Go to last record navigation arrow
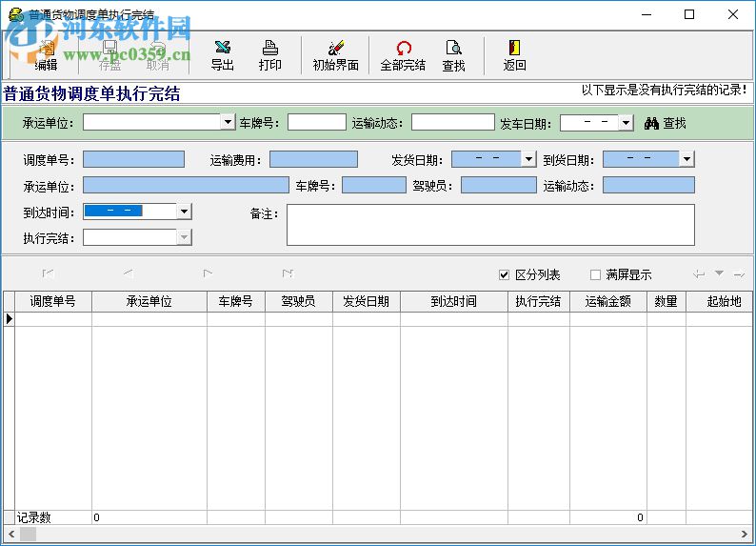The width and height of the screenshot is (756, 546). (x=288, y=273)
